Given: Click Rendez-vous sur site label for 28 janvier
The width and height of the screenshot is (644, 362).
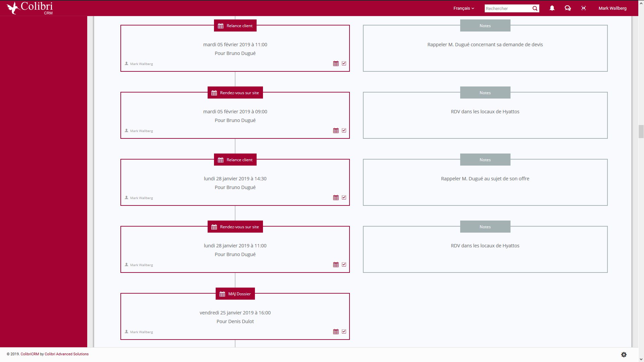Looking at the screenshot, I should [235, 227].
